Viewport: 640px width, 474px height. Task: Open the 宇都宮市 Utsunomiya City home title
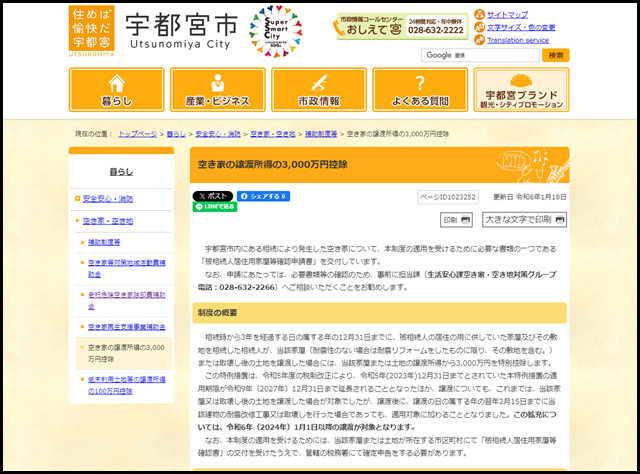click(x=182, y=31)
